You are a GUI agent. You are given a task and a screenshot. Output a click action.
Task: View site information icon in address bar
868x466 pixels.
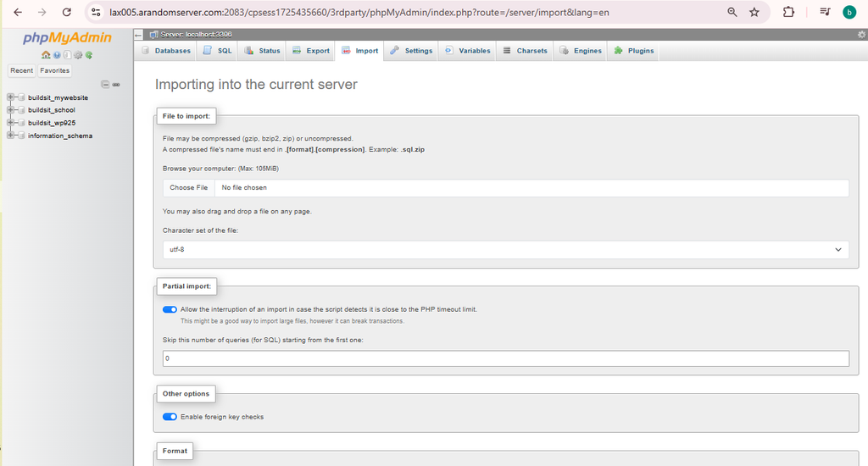(96, 12)
